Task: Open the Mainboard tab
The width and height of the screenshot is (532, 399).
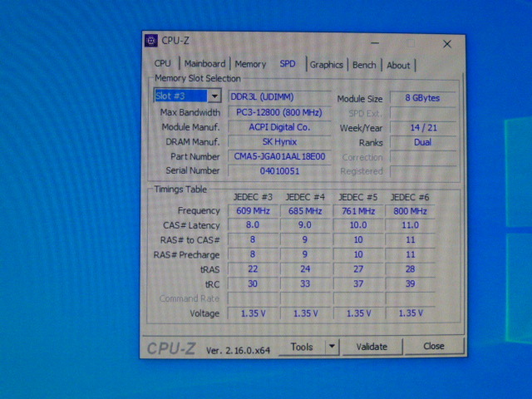Action: [x=204, y=64]
